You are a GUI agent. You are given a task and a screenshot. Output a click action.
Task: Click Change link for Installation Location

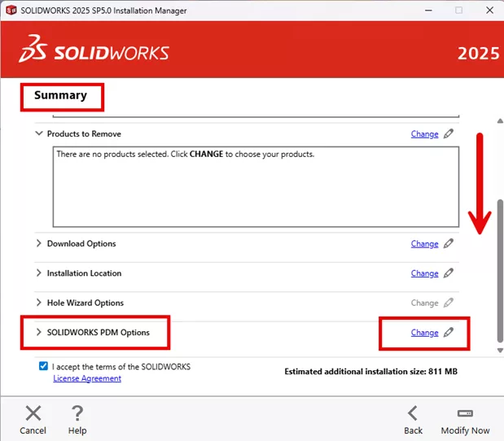pos(424,273)
